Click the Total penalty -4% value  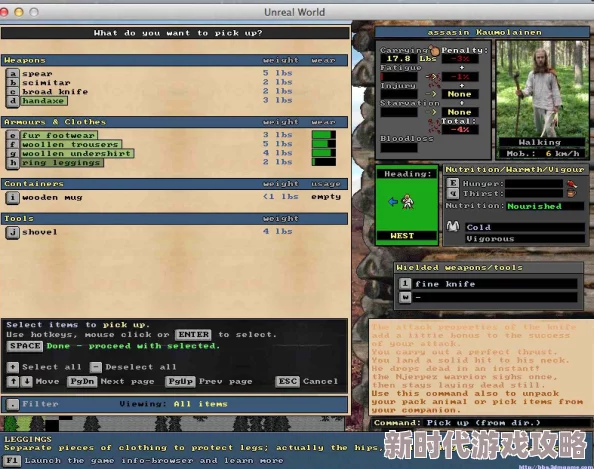pos(460,130)
